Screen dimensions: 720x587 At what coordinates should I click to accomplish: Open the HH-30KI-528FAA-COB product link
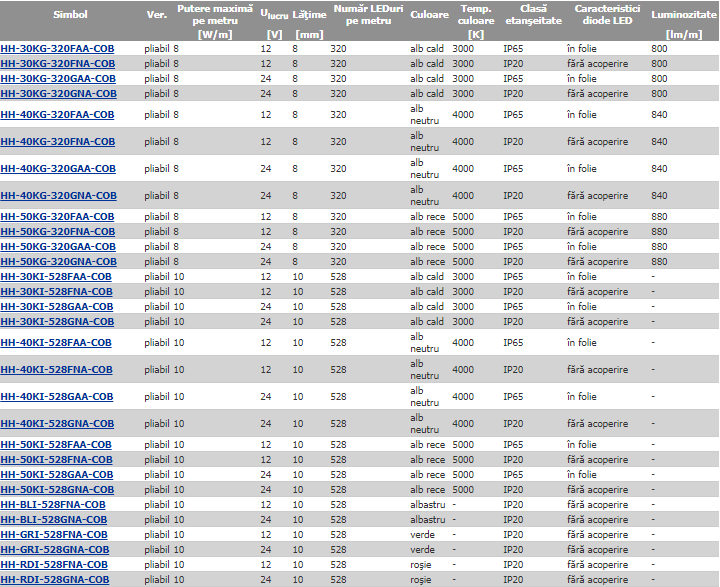[56, 277]
